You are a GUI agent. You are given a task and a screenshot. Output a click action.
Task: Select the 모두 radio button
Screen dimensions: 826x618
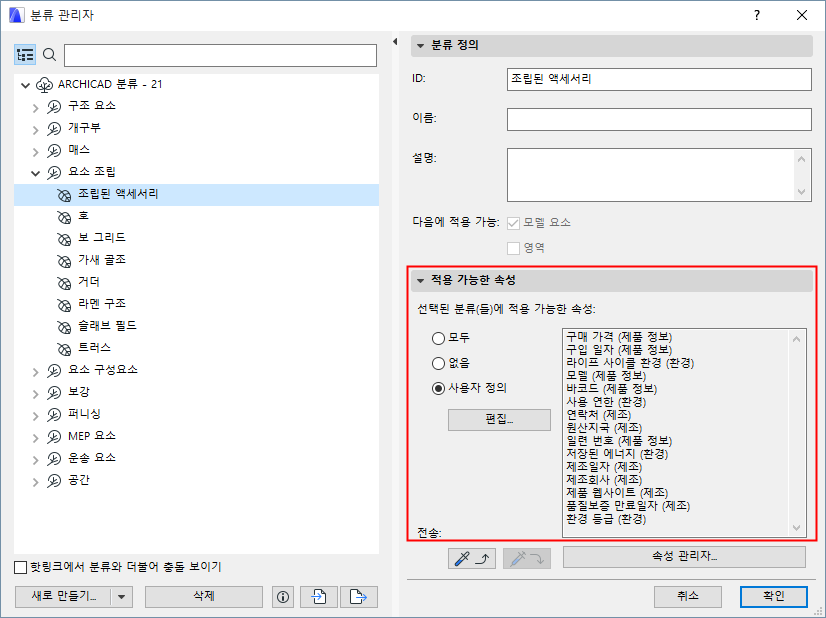click(x=438, y=338)
